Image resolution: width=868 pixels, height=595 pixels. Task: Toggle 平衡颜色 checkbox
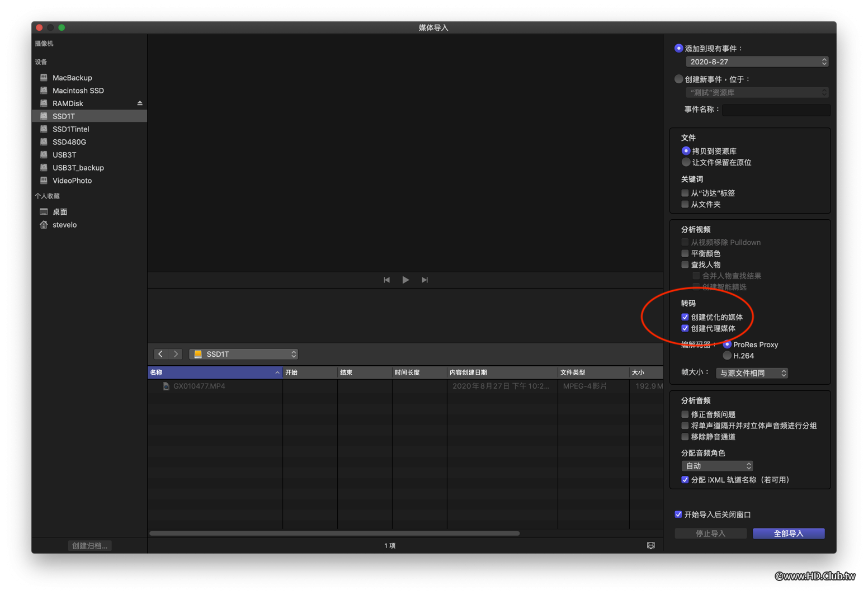pos(685,253)
